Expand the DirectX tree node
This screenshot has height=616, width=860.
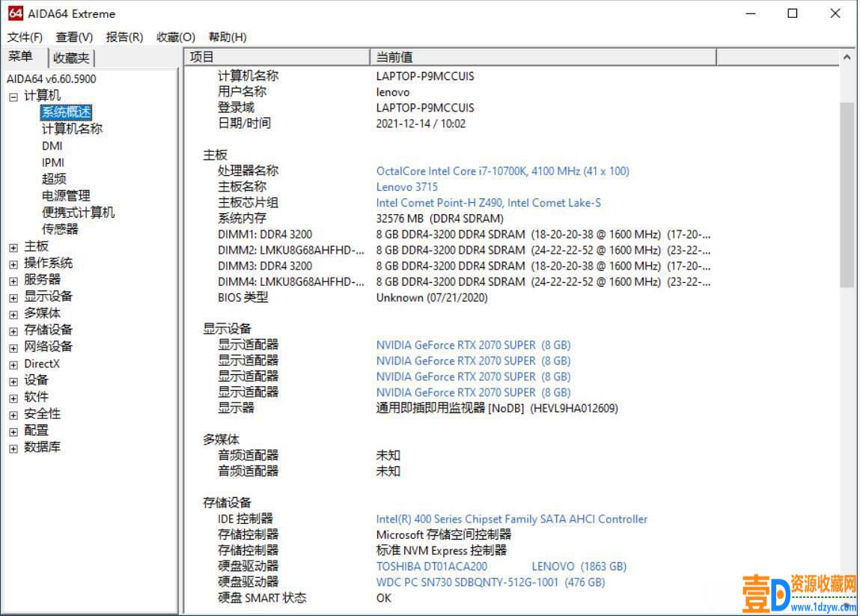[x=13, y=364]
